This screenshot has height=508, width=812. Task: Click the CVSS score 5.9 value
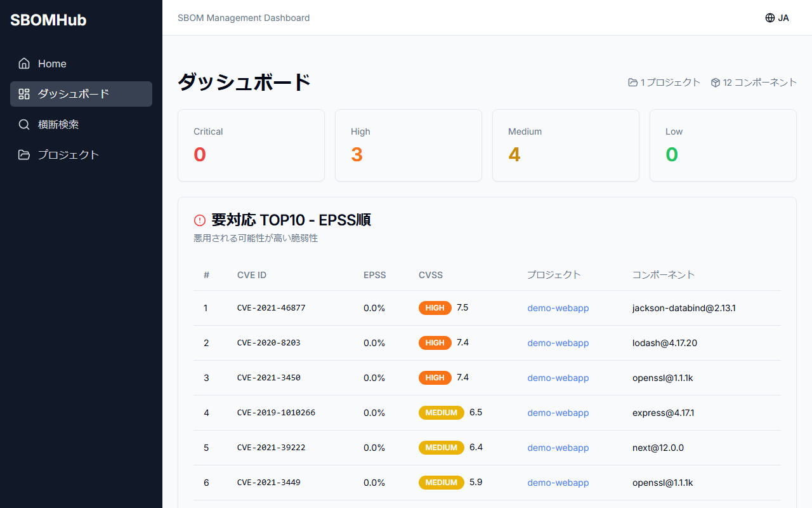pyautogui.click(x=476, y=482)
